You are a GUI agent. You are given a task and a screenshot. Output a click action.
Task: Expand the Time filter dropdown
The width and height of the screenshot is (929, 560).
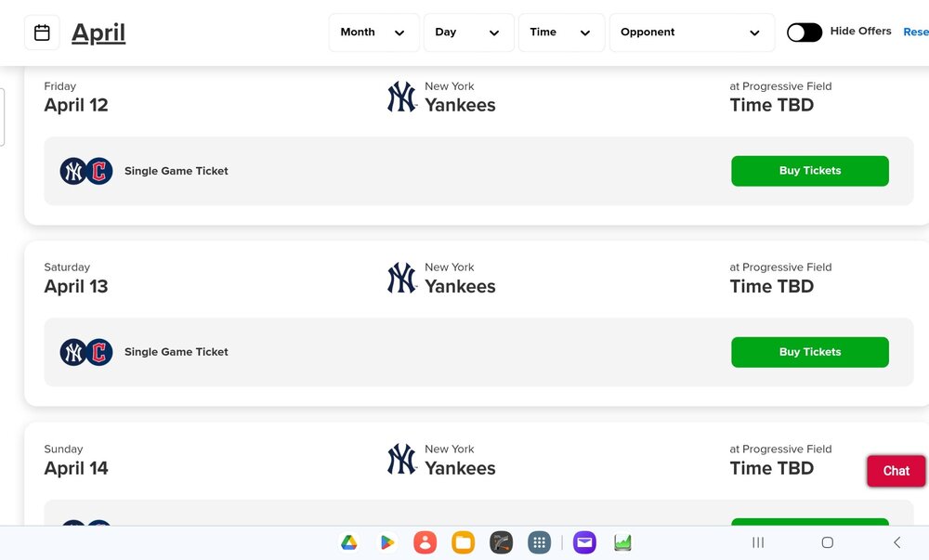561,33
